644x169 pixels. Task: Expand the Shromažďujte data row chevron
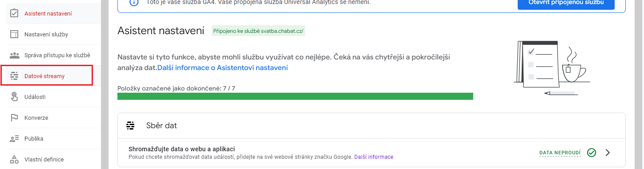(608, 153)
